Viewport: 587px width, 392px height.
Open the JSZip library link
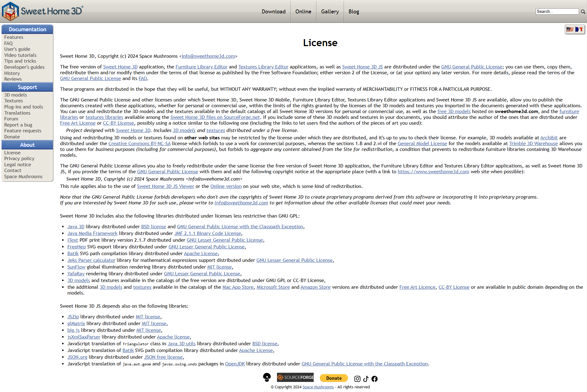(x=73, y=317)
